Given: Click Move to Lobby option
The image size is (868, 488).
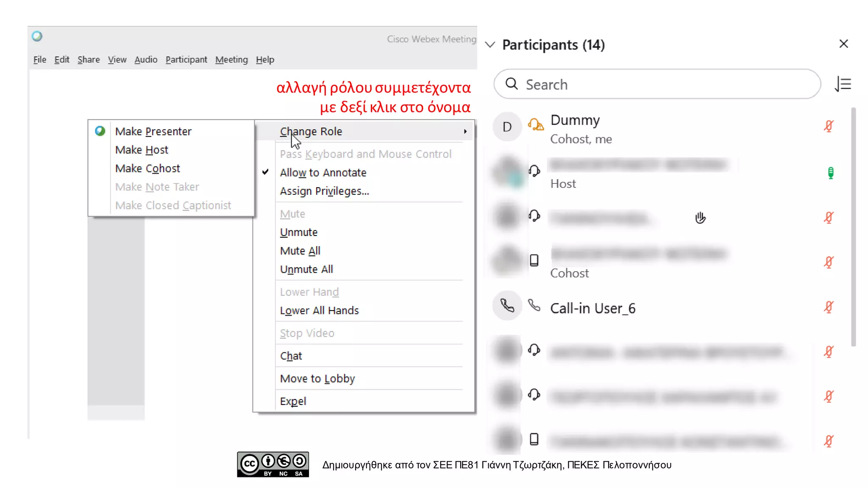Looking at the screenshot, I should 317,378.
